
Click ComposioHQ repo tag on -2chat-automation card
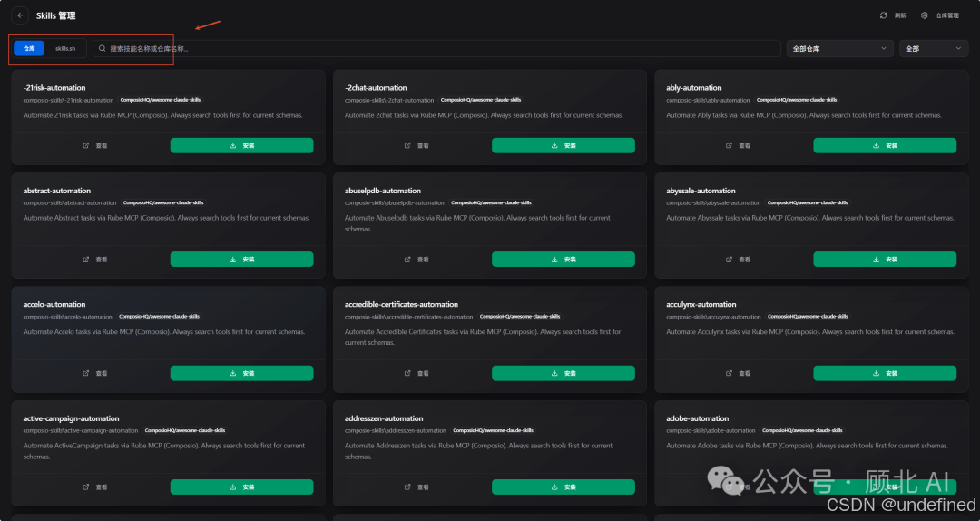(x=481, y=100)
